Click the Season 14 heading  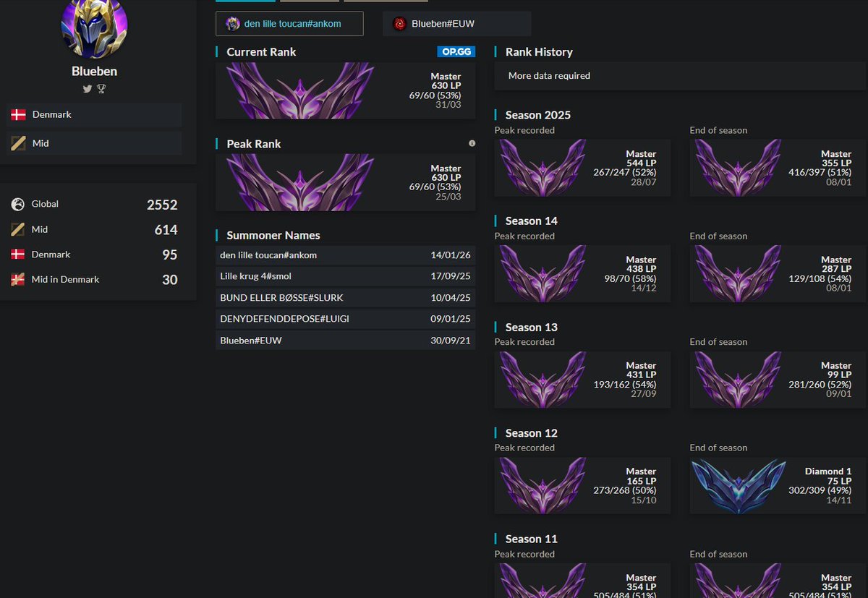point(531,221)
